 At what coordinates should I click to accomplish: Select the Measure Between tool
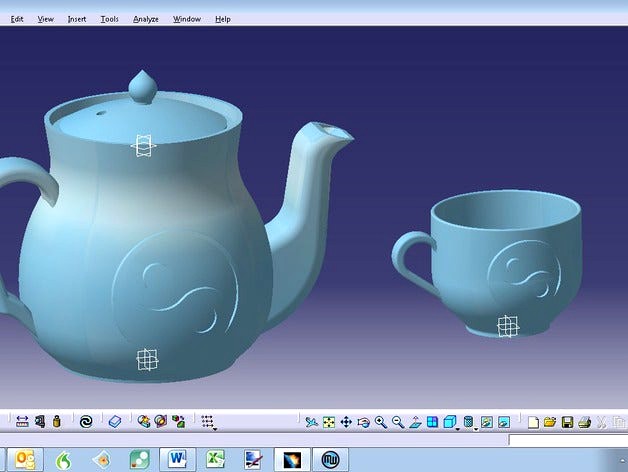tap(22, 422)
